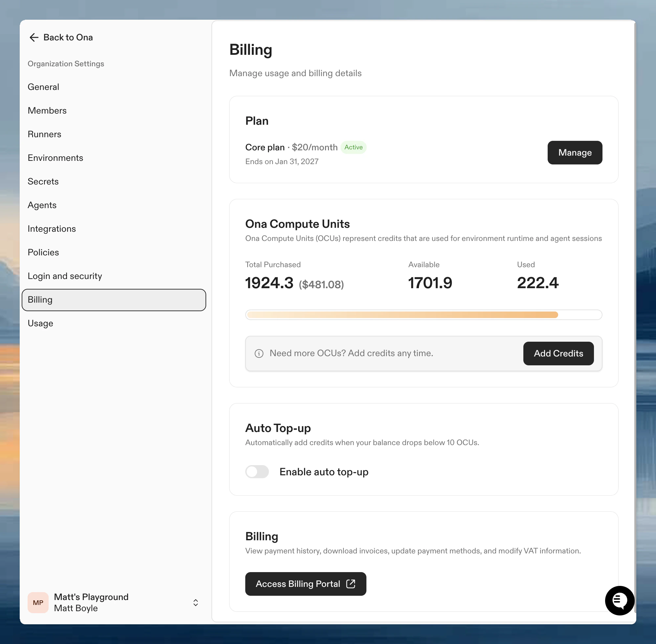Navigate to Agents settings
The width and height of the screenshot is (656, 644).
(x=42, y=205)
